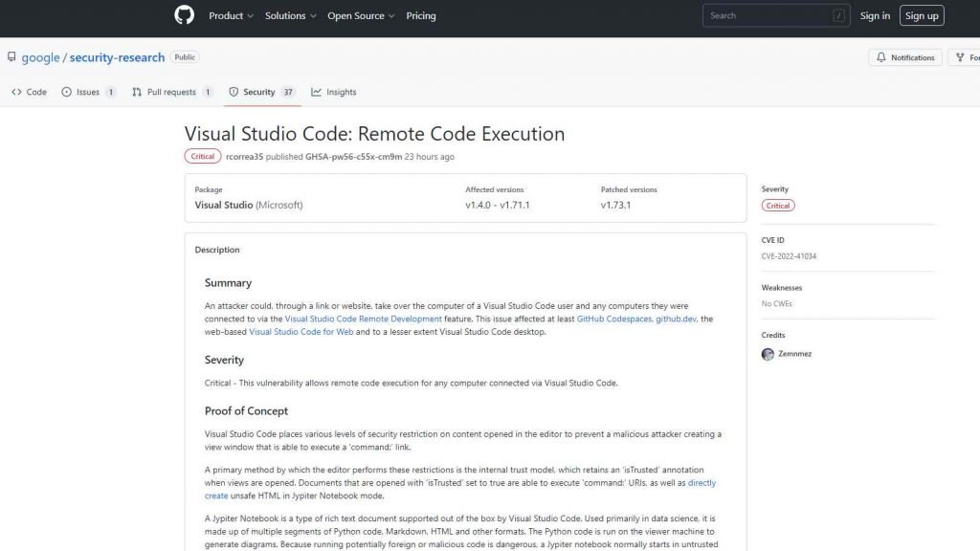Click the Issues circle icon
Image resolution: width=980 pixels, height=551 pixels.
pyautogui.click(x=66, y=92)
